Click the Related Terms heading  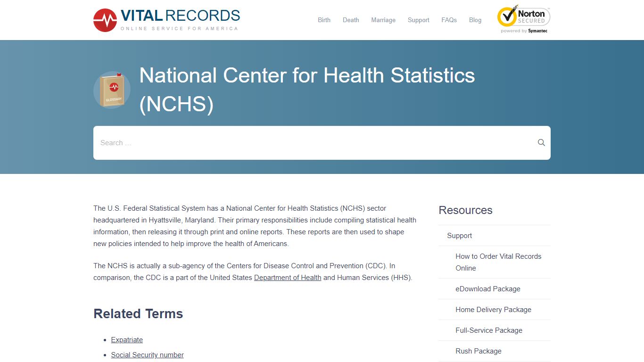[138, 313]
